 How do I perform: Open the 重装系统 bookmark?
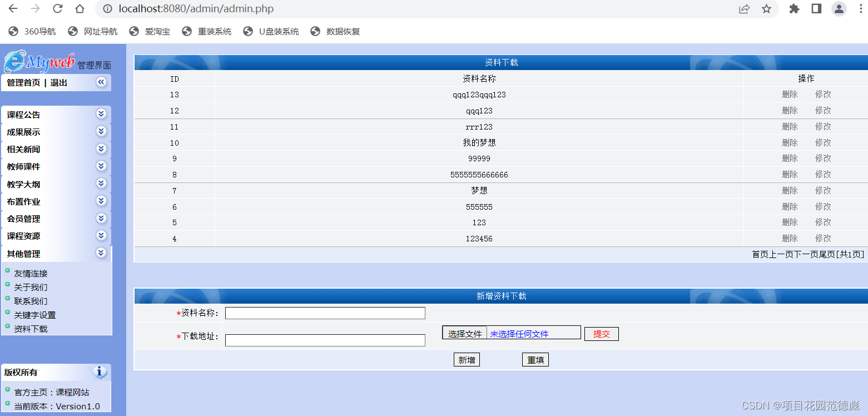(207, 32)
